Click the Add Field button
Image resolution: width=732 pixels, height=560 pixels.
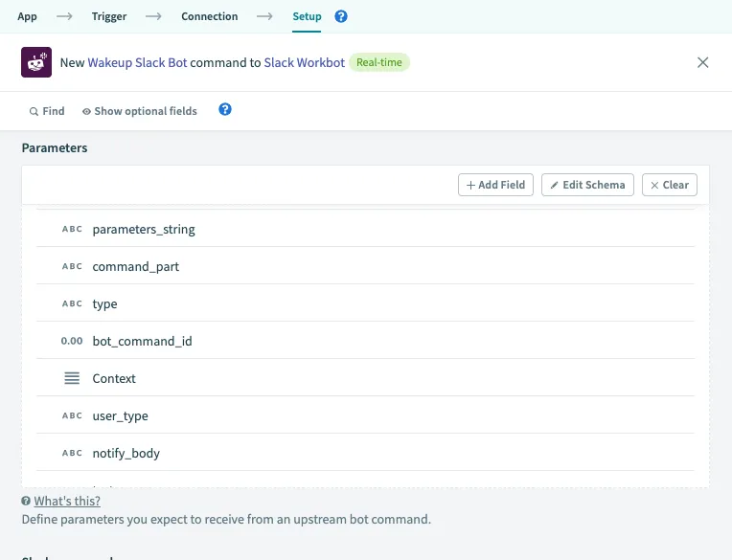(x=495, y=185)
